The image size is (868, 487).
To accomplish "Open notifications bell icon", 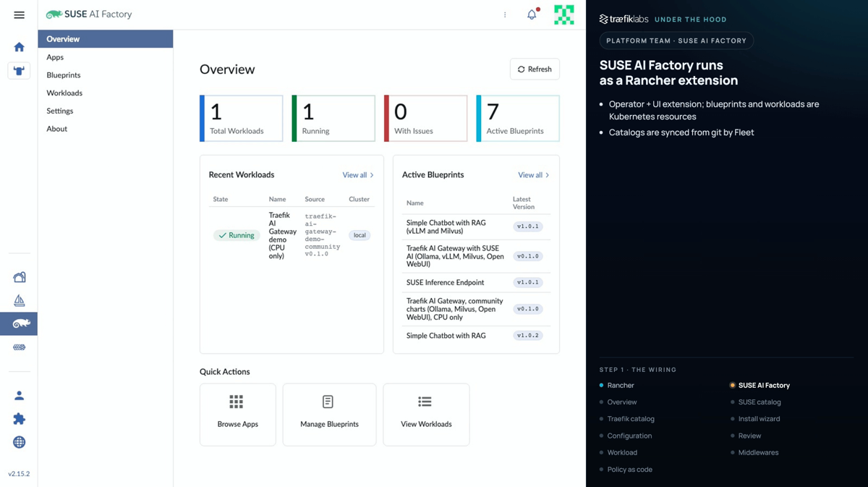I will pyautogui.click(x=532, y=14).
